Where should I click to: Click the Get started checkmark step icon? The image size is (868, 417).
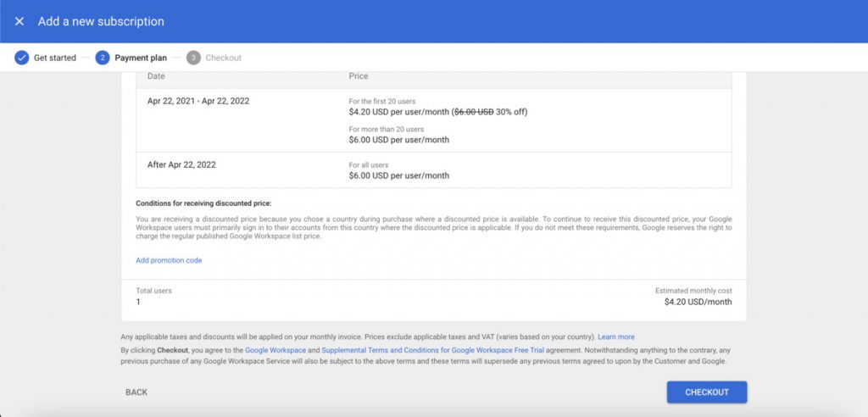[21, 58]
